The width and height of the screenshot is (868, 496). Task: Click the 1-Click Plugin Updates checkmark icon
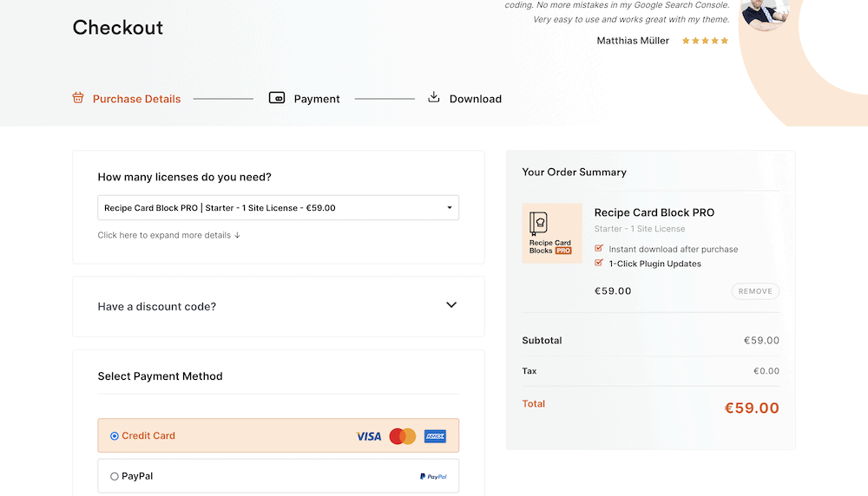click(x=598, y=263)
